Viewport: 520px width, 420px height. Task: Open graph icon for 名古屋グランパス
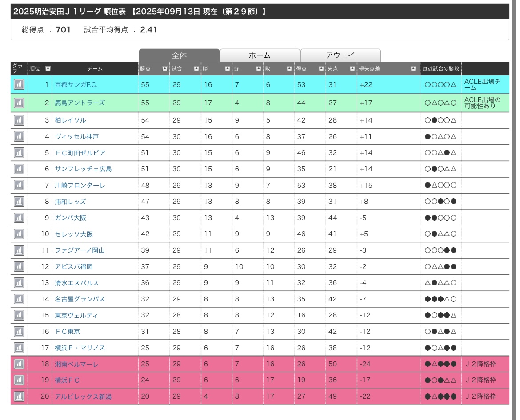(x=19, y=299)
